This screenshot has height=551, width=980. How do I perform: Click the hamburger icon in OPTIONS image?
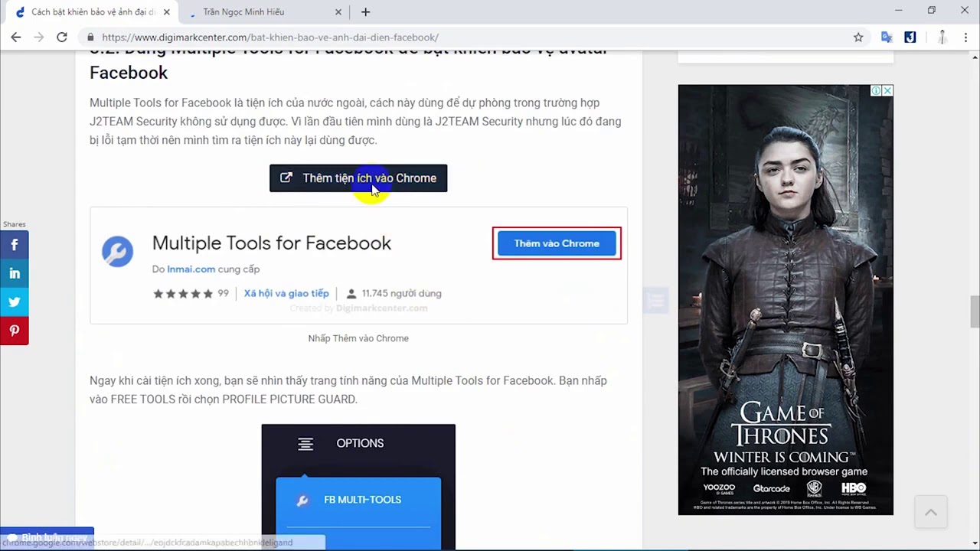tap(305, 444)
